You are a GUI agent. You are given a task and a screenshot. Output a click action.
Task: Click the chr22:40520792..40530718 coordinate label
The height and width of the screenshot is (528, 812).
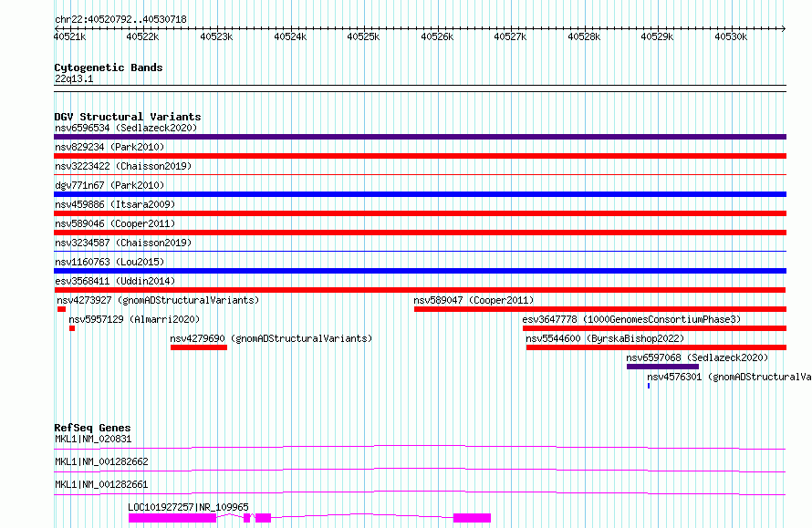pos(120,20)
